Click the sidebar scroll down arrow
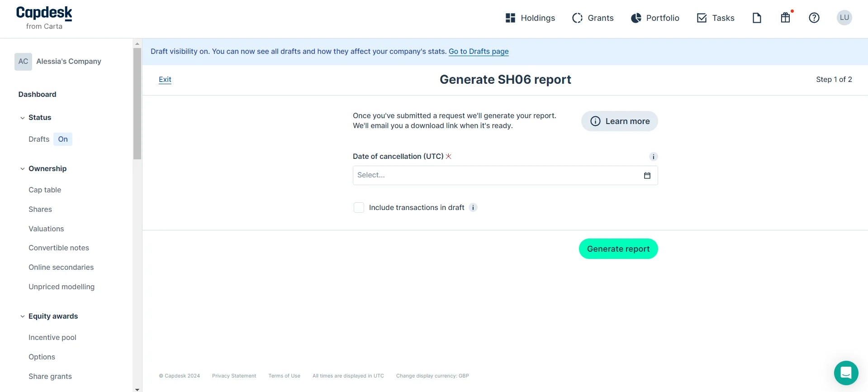Viewport: 868px width, 392px height. (138, 389)
